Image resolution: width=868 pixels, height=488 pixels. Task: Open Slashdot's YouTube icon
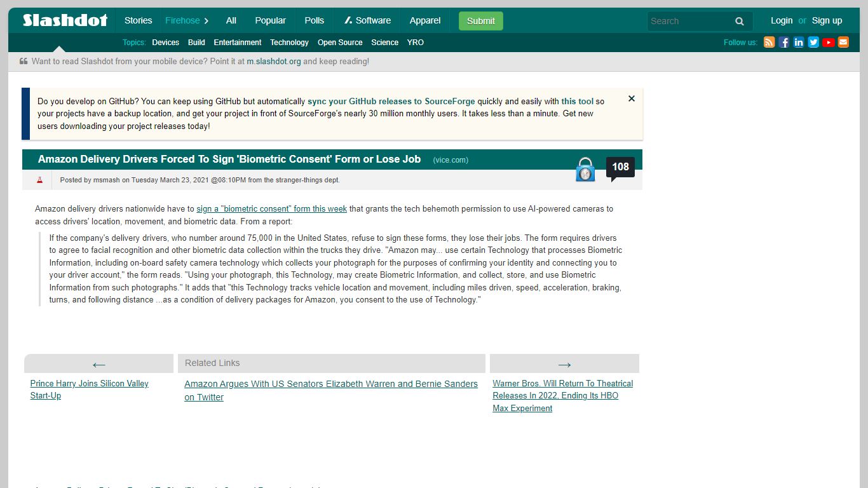(828, 43)
